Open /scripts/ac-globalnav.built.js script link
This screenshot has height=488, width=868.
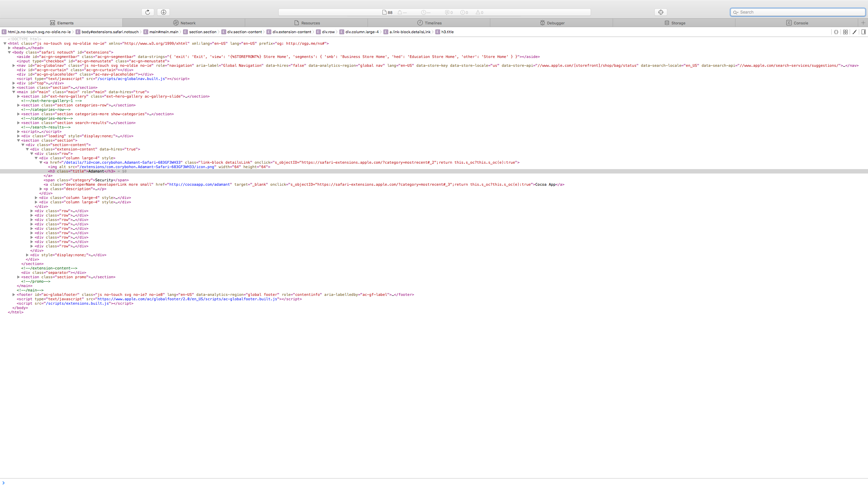[132, 79]
